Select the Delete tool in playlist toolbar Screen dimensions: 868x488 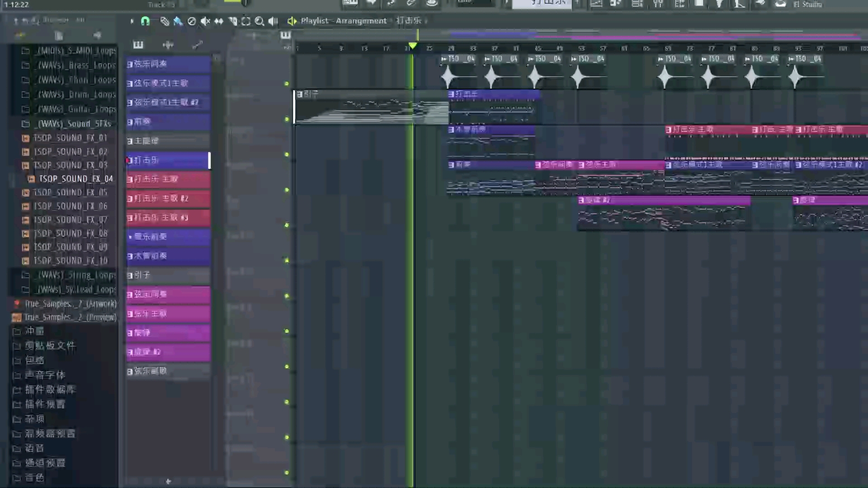coord(192,21)
